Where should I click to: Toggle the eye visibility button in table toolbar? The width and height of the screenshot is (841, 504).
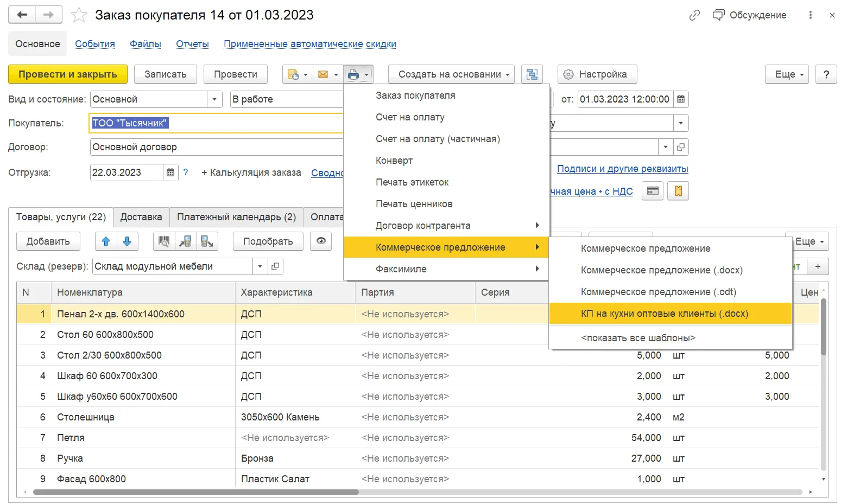click(321, 241)
